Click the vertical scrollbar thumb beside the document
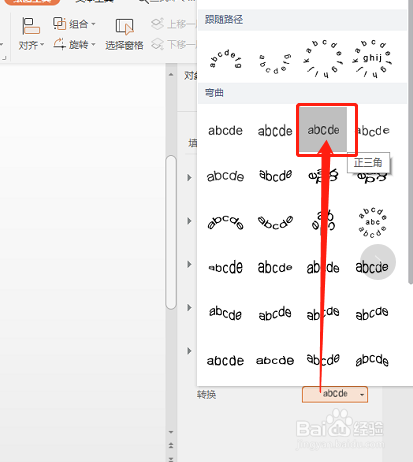The image size is (413, 462). (x=171, y=232)
